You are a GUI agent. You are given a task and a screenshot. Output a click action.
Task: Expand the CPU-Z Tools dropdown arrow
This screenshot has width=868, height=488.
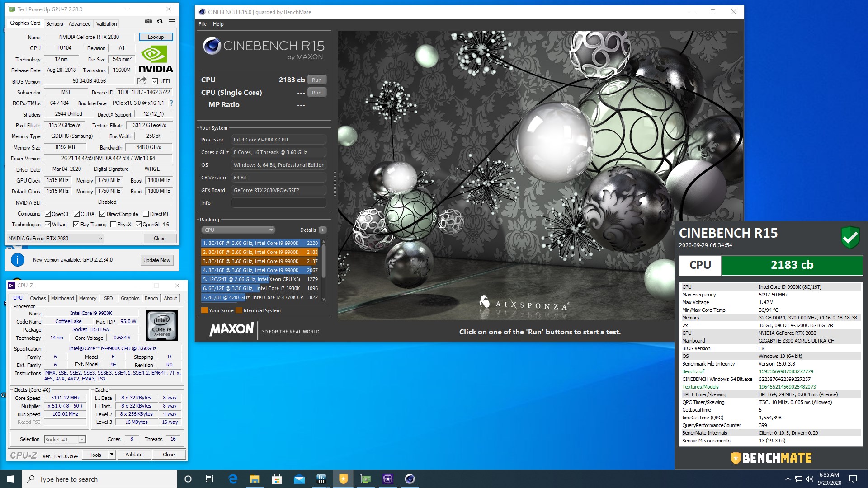pyautogui.click(x=112, y=455)
